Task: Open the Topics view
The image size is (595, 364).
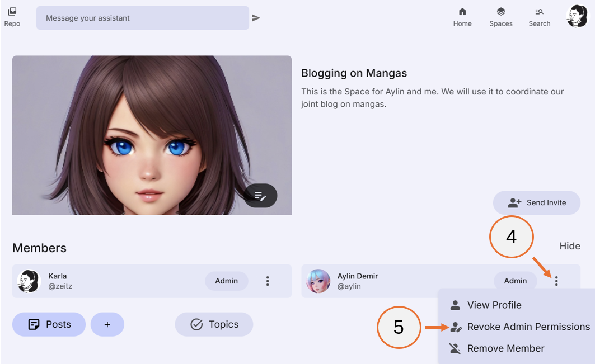Action: click(x=214, y=324)
